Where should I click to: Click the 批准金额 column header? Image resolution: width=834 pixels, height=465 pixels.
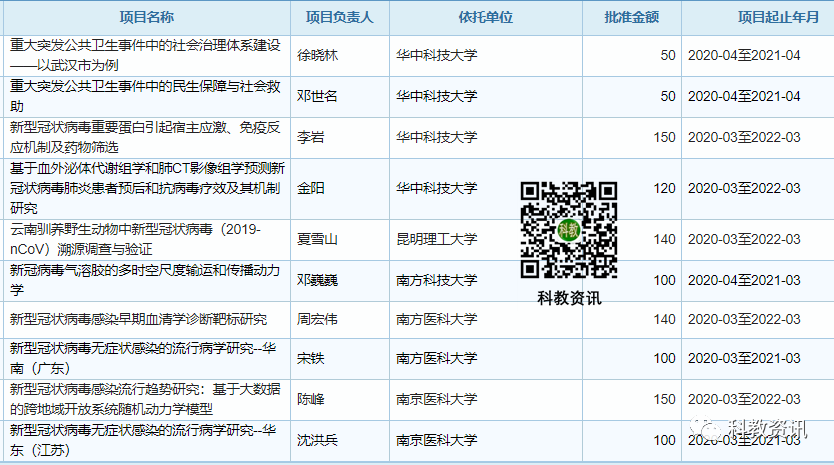point(632,17)
